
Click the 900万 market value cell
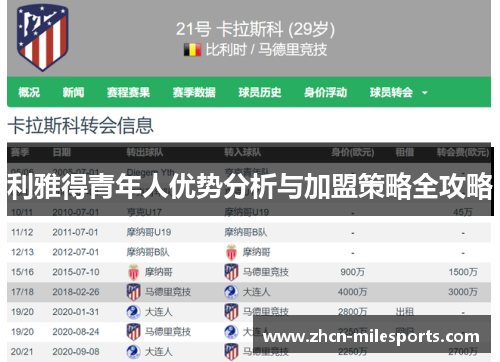353,272
